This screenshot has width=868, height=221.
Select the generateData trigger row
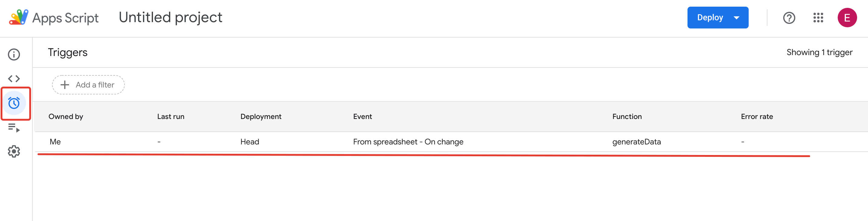coord(451,142)
